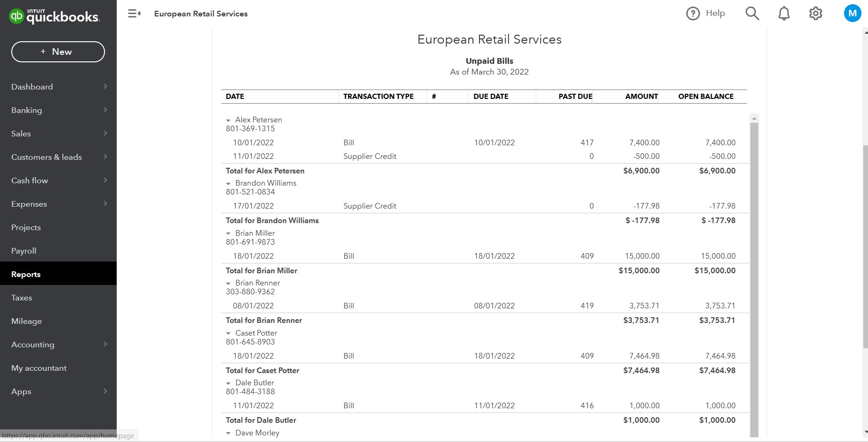Collapse the Alex Petersen group
Viewport: 868px width, 442px height.
tap(228, 120)
